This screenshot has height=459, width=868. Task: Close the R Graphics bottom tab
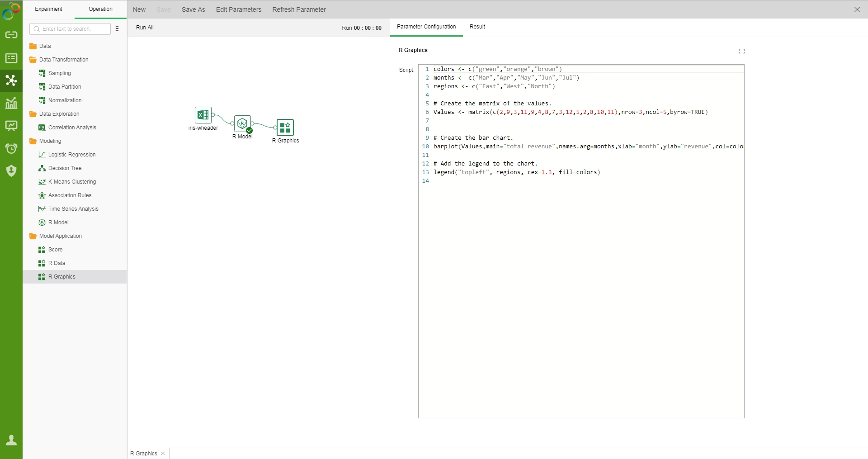pos(163,454)
